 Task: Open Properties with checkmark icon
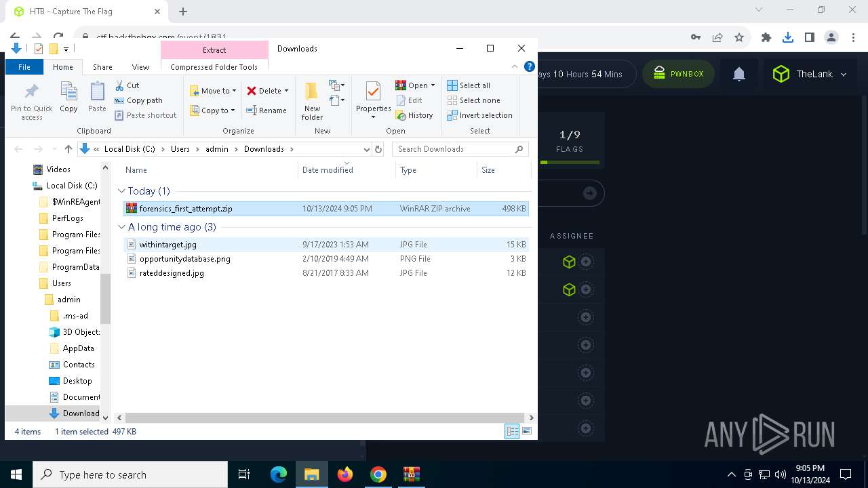[x=374, y=100]
